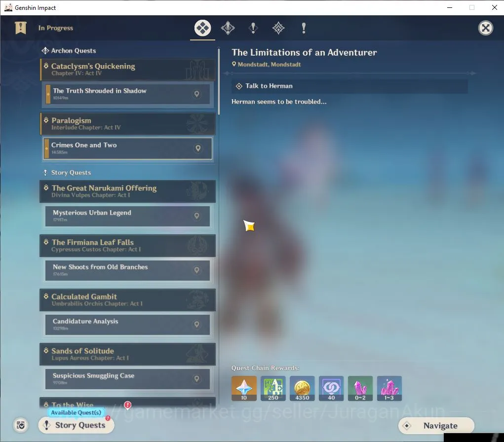
Task: Select The Truth Shrouded in Shadow quest
Action: coord(128,94)
